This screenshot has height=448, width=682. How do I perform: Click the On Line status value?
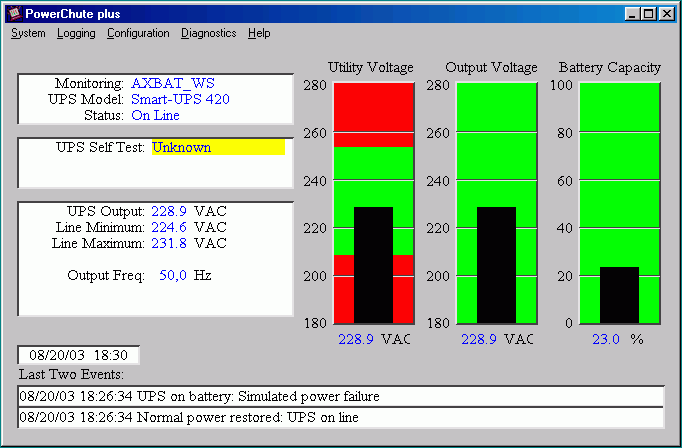coord(155,115)
